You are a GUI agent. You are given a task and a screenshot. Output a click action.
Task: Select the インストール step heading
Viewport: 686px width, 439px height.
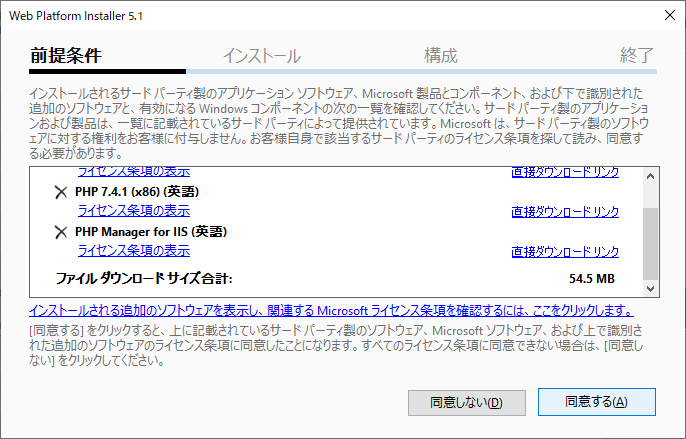point(262,56)
